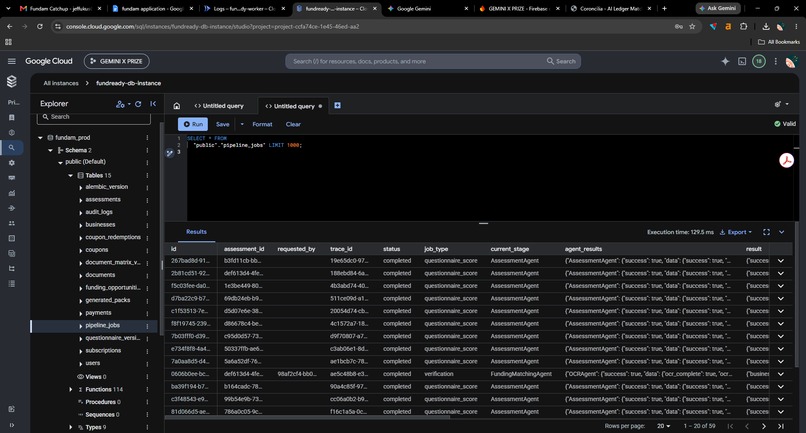
Task: Clear the query editor
Action: pos(293,124)
